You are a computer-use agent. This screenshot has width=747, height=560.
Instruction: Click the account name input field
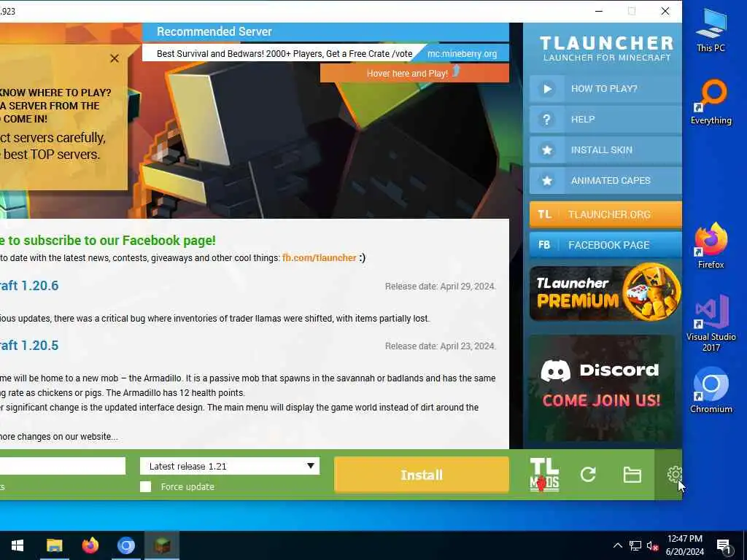pos(63,466)
